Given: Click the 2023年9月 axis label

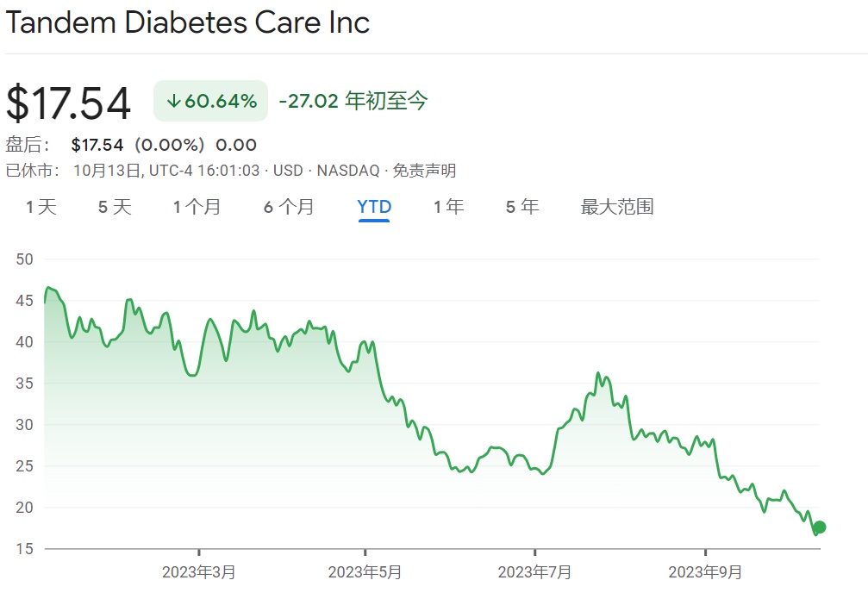Looking at the screenshot, I should tap(705, 571).
